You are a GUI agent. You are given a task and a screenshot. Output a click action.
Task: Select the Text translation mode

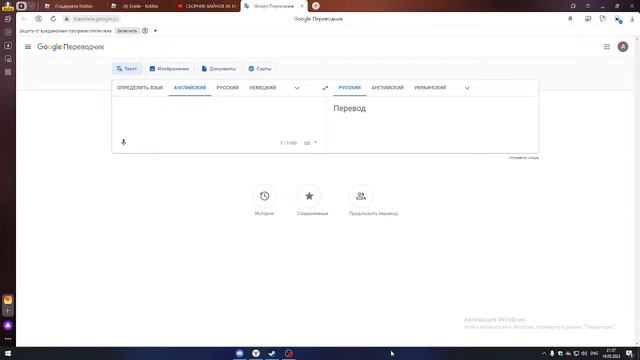127,69
